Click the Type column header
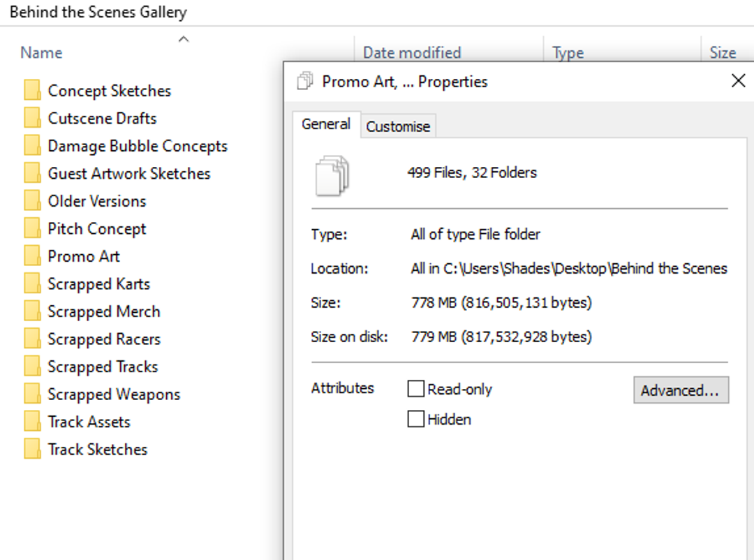The image size is (754, 560). coord(568,53)
